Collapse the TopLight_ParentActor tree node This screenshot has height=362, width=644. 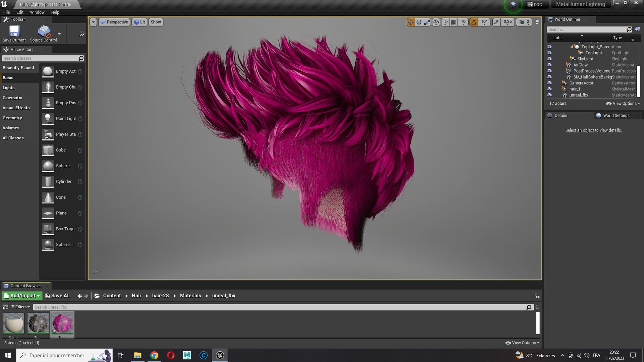click(x=572, y=47)
